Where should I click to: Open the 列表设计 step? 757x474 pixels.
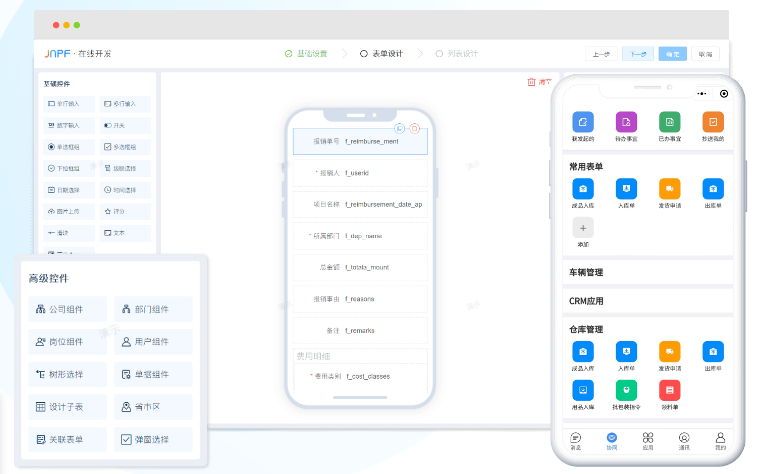tap(457, 54)
